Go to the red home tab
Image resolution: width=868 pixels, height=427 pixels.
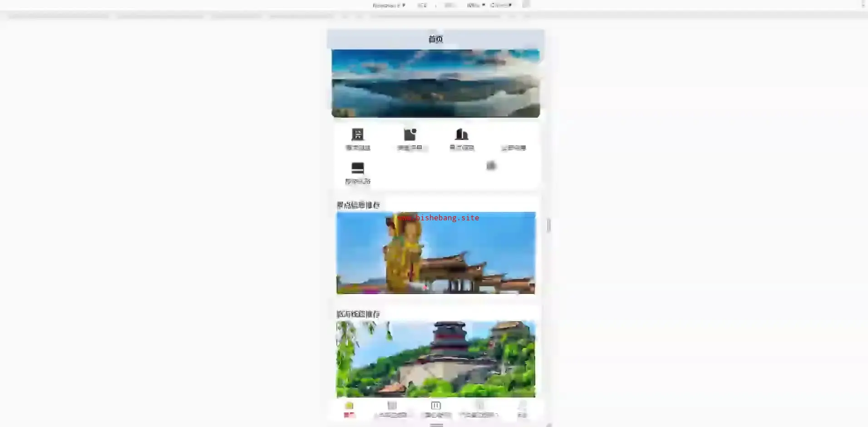349,409
